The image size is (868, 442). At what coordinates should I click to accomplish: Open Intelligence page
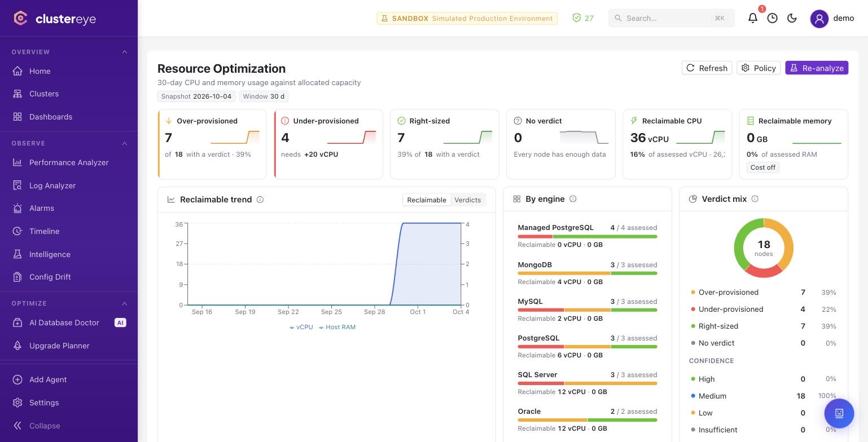pos(69,254)
